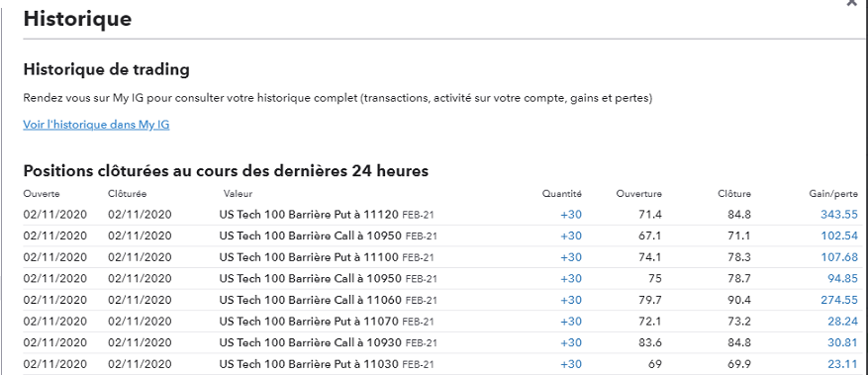The height and width of the screenshot is (375, 868).
Task: Click "Positions clôturées au cours des dernières 24 heures"
Action: tap(226, 171)
